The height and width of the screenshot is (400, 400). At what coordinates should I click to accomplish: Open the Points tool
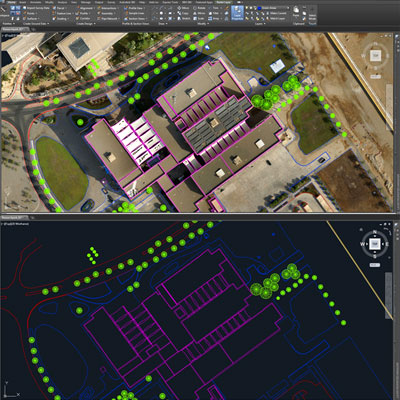tap(29, 13)
